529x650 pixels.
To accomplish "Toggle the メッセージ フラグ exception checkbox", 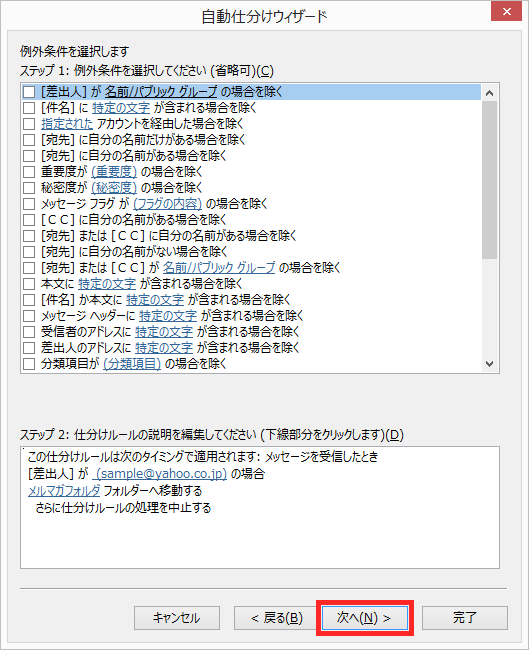I will tap(29, 204).
